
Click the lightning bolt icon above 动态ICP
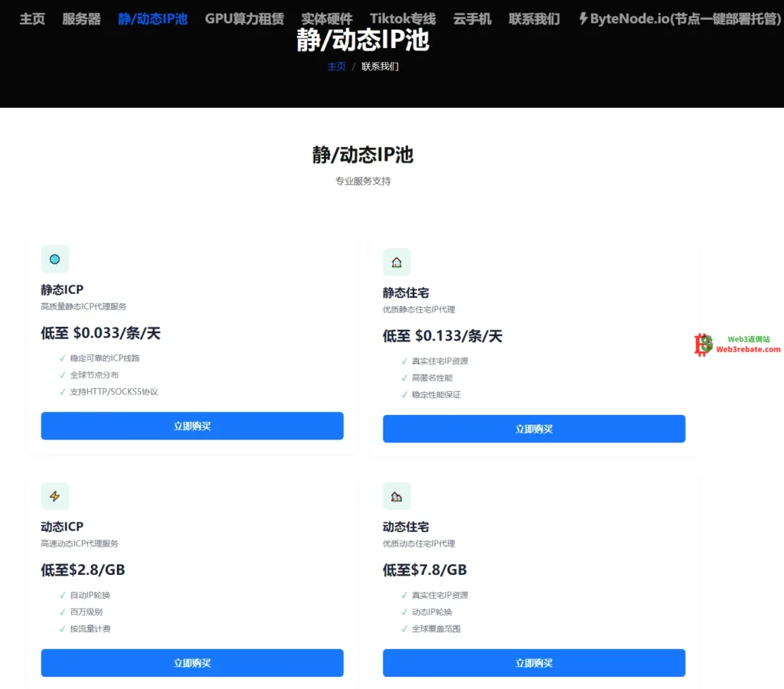coord(54,496)
